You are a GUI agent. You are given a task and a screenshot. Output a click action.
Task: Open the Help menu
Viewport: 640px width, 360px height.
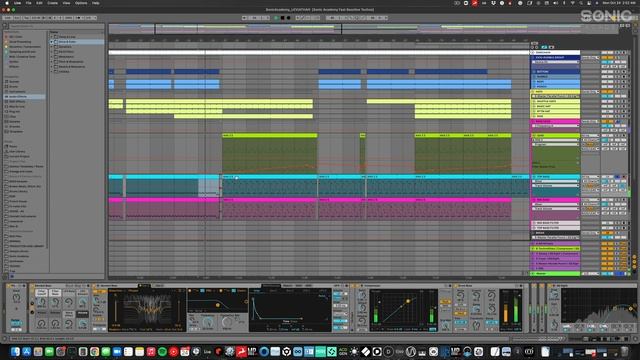[x=96, y=3]
